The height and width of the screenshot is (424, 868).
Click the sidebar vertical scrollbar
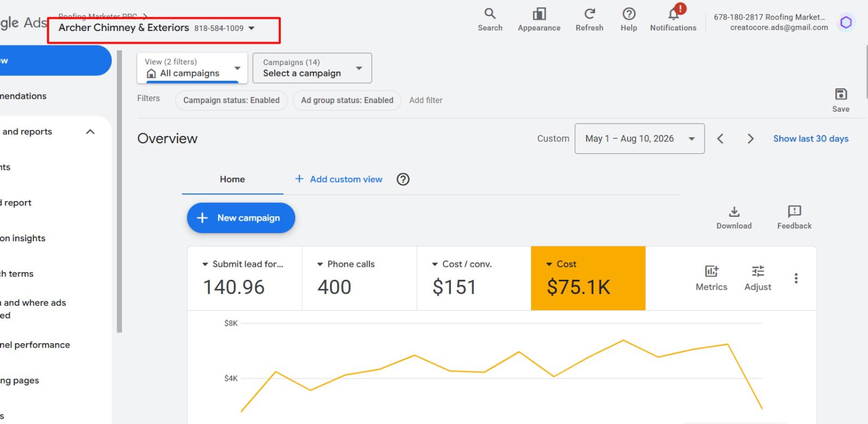tap(119, 191)
